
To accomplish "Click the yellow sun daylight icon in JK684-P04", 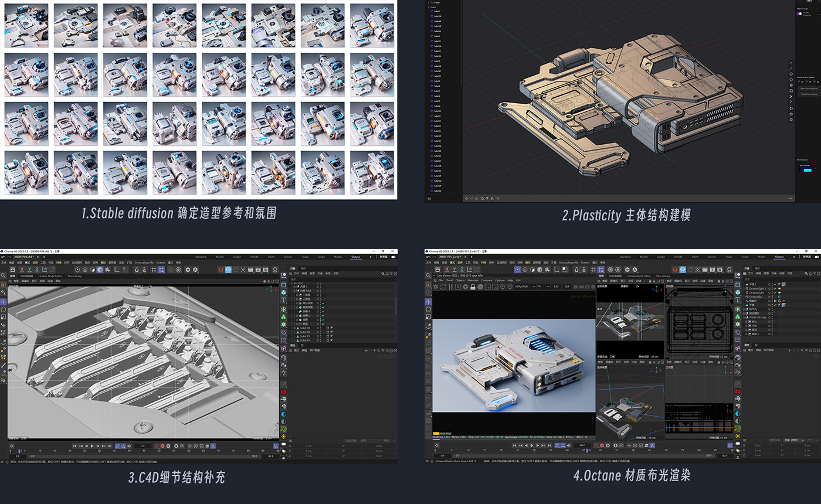I will pos(284,437).
